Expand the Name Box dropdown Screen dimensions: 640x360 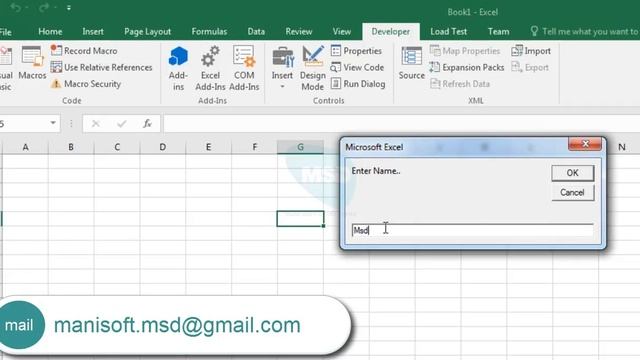(x=53, y=123)
